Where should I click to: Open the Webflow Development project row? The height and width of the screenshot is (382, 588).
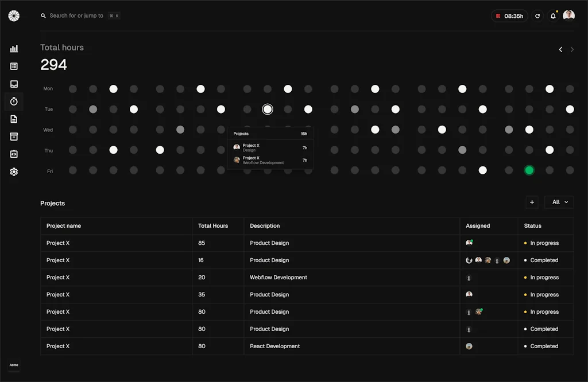click(278, 277)
